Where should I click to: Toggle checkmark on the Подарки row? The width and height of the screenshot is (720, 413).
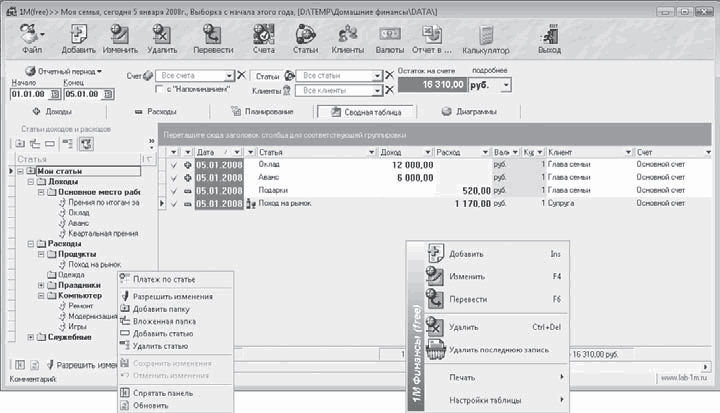[x=173, y=190]
